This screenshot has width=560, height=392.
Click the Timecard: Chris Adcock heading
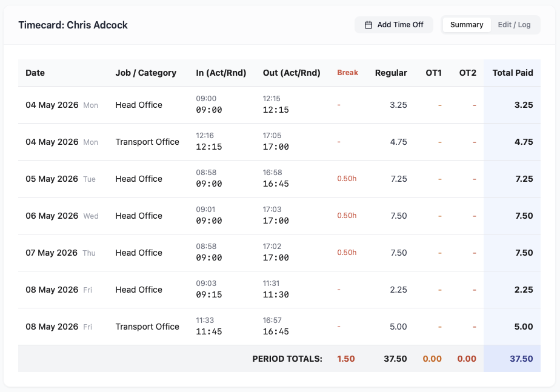click(73, 25)
